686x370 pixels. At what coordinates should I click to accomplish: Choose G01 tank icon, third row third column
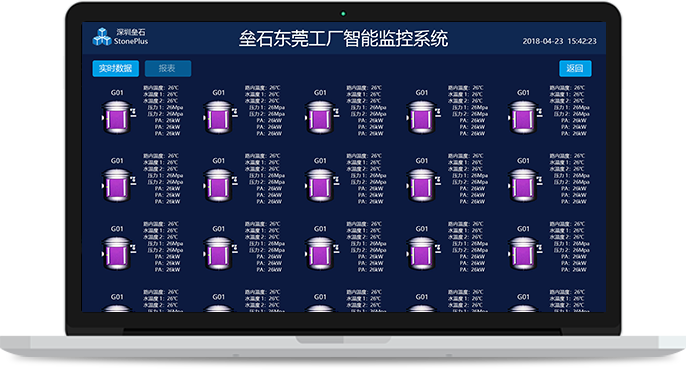(x=322, y=253)
